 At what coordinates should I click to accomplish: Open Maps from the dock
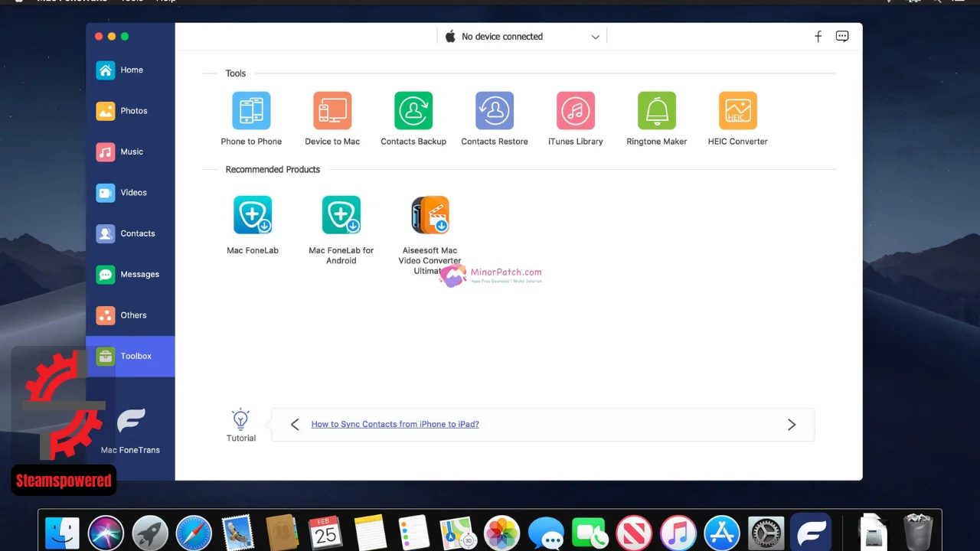(x=458, y=533)
